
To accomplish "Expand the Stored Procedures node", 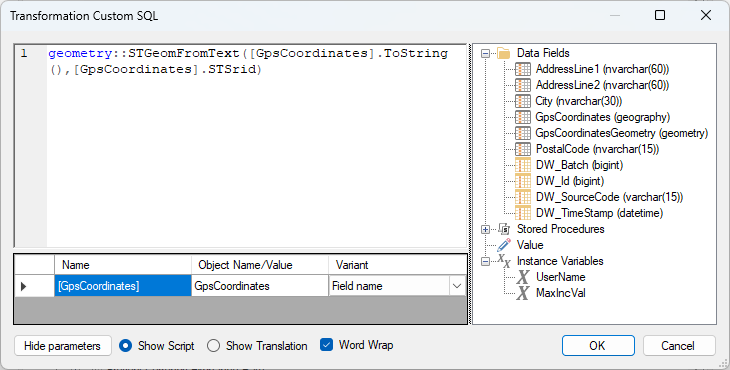I will [x=485, y=229].
